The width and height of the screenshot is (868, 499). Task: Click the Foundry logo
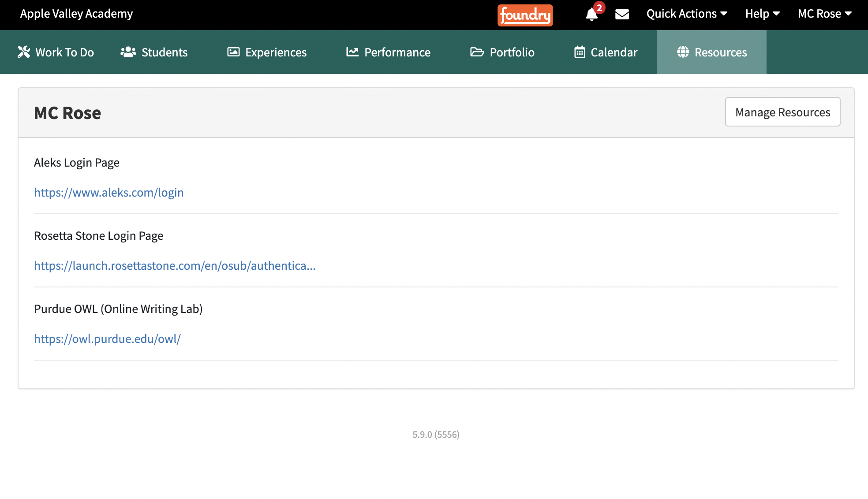pos(525,15)
